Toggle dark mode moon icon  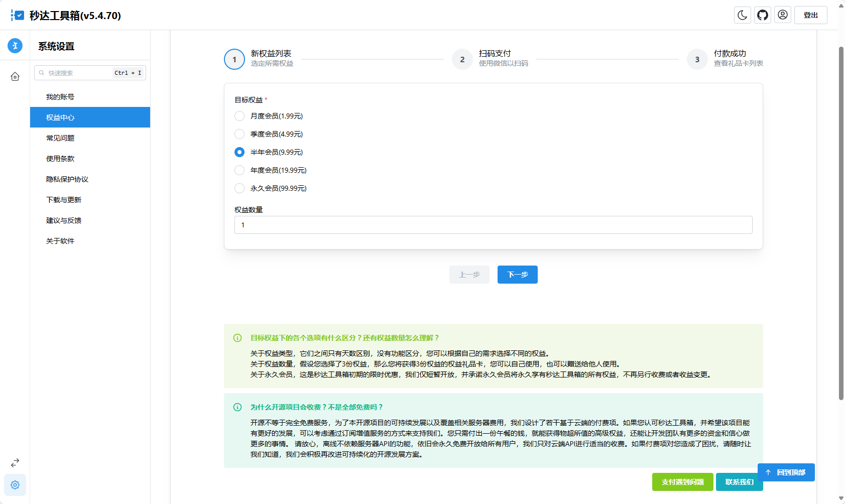[742, 15]
